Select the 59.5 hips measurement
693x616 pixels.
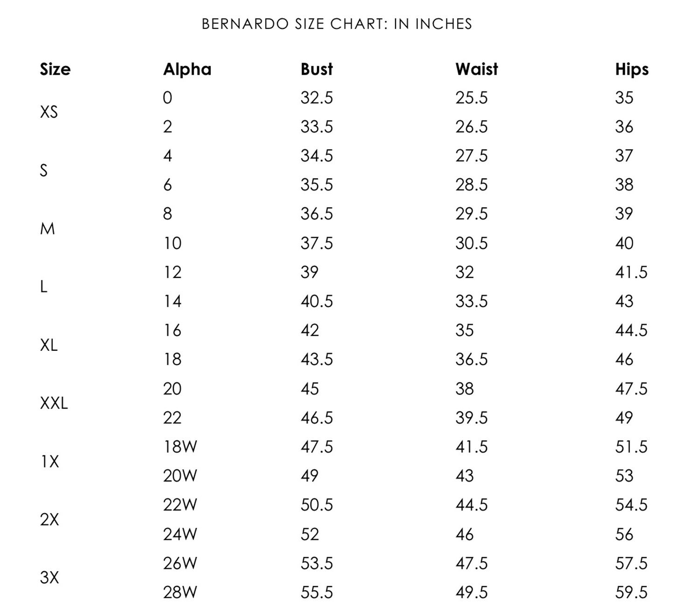point(631,592)
